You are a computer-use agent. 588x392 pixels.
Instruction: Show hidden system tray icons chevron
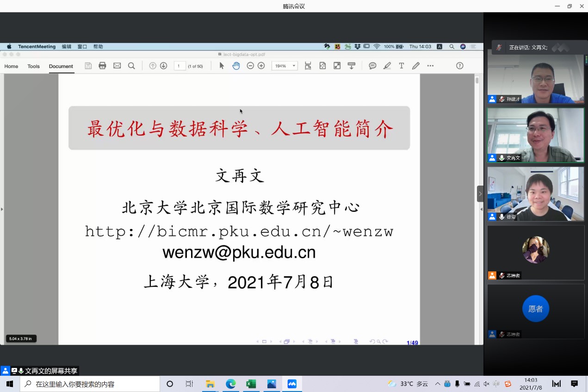click(x=438, y=384)
